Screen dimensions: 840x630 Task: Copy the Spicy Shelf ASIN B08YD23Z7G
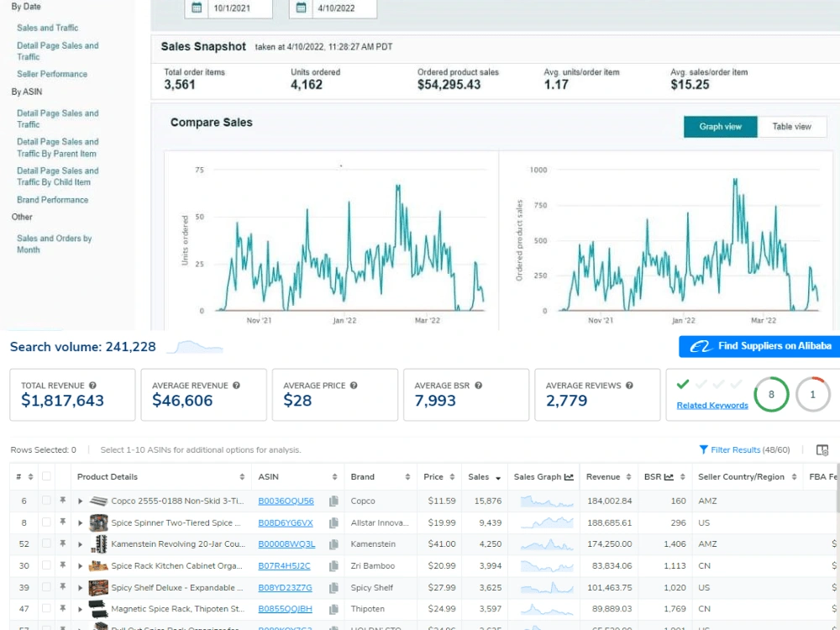pyautogui.click(x=333, y=588)
